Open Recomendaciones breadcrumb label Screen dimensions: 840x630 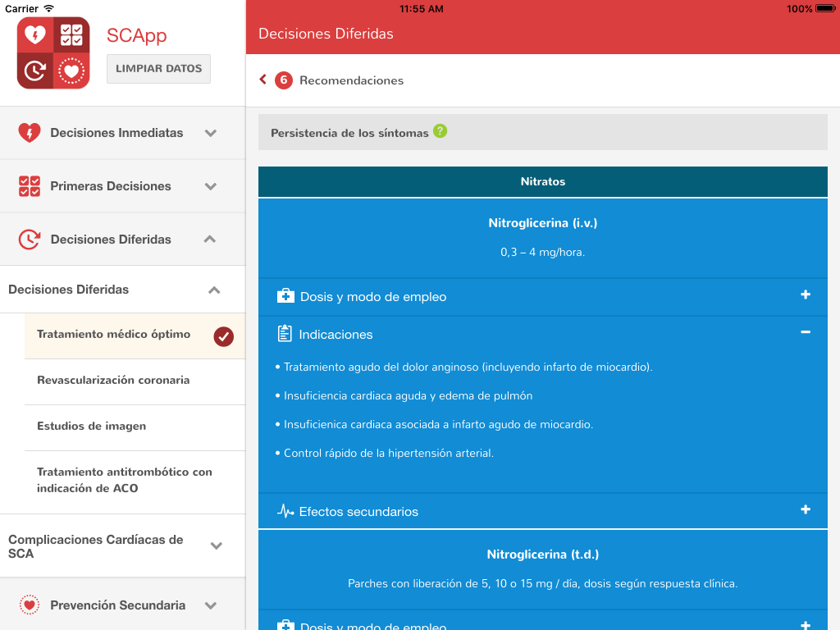coord(351,80)
